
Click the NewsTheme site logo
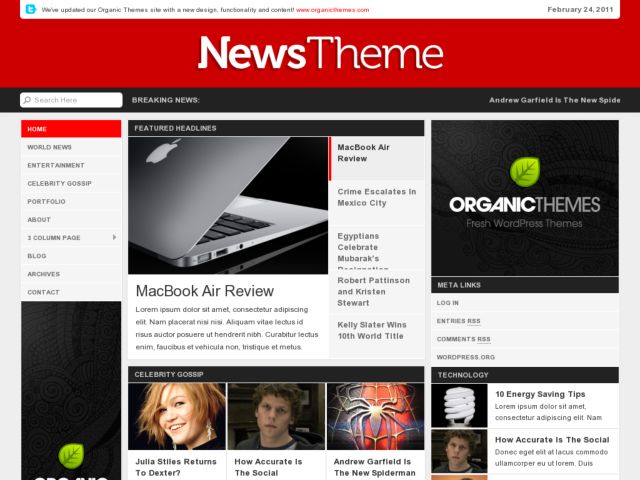pyautogui.click(x=320, y=53)
